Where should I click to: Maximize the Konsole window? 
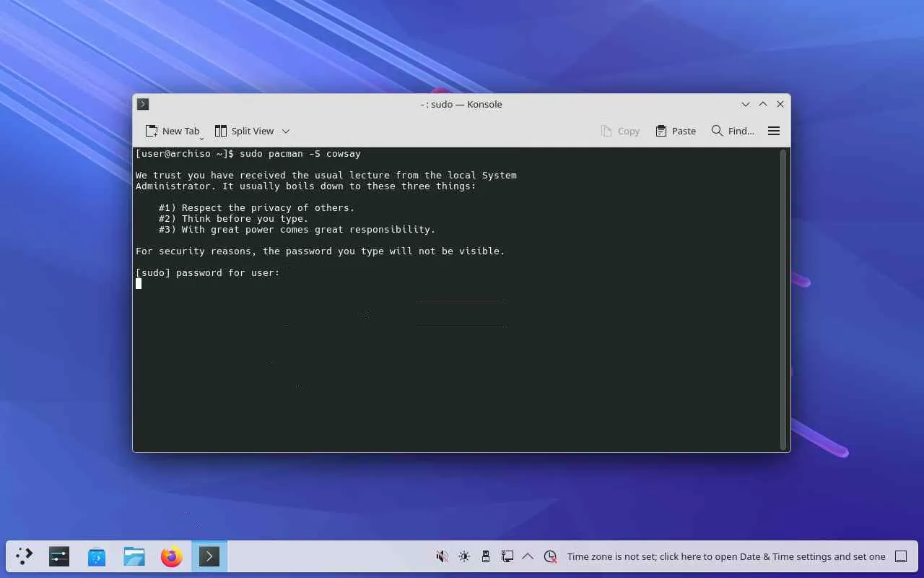763,104
